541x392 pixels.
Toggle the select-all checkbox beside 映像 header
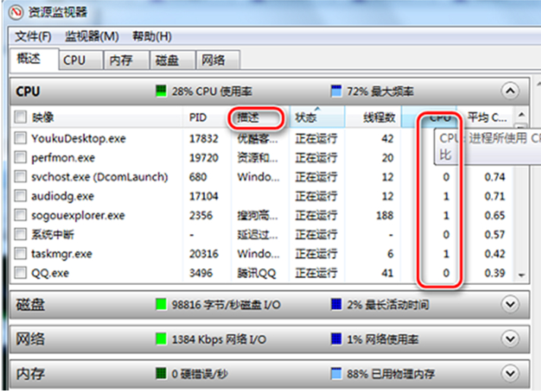click(21, 118)
